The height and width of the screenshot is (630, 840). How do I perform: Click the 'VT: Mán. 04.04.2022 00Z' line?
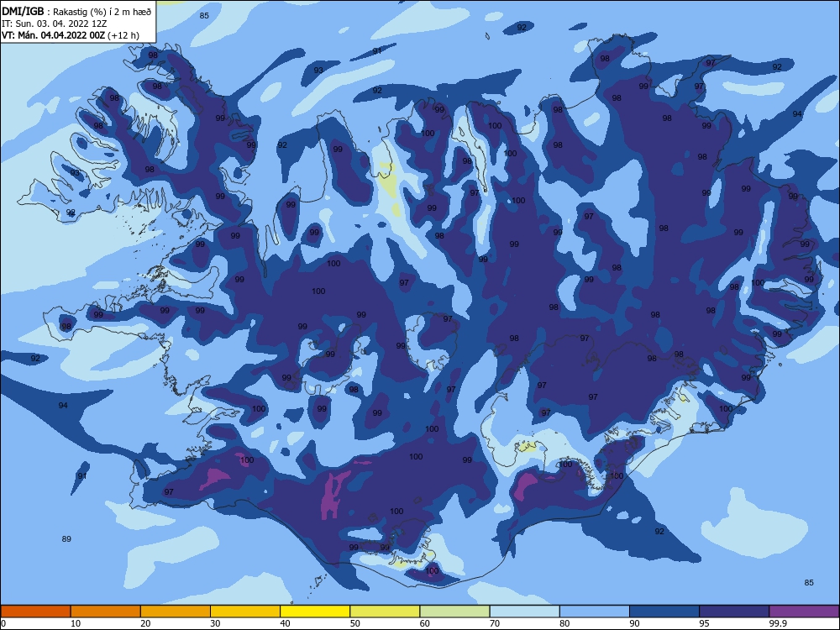coord(54,35)
